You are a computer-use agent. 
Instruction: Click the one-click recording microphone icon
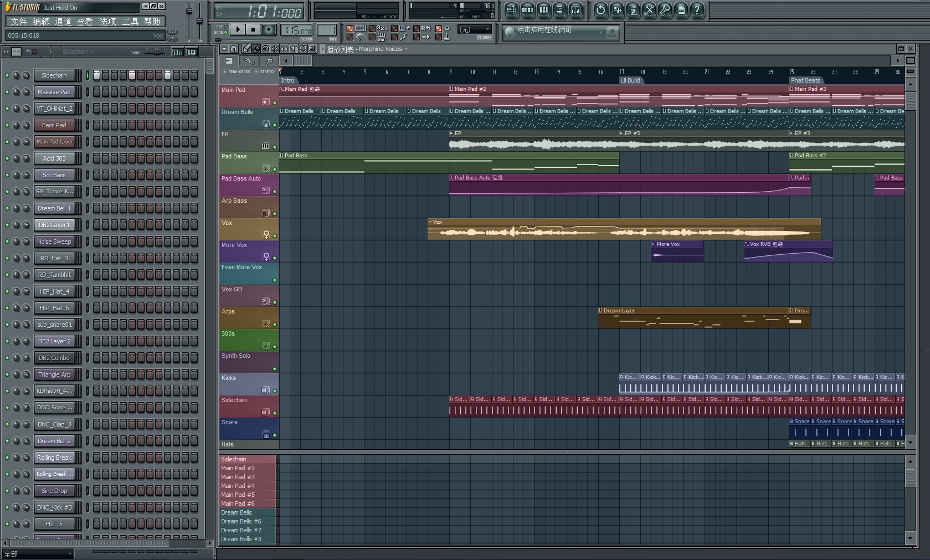click(665, 9)
